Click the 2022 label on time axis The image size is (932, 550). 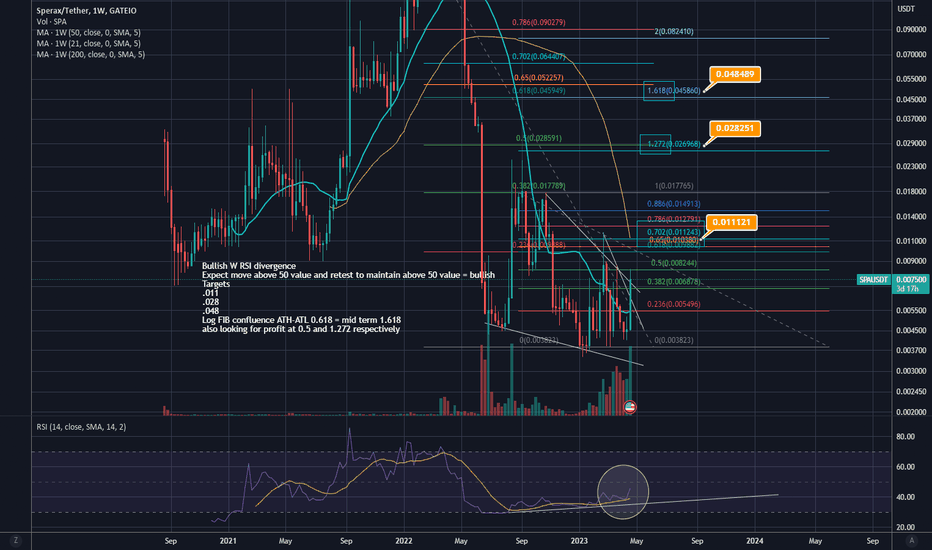[404, 541]
